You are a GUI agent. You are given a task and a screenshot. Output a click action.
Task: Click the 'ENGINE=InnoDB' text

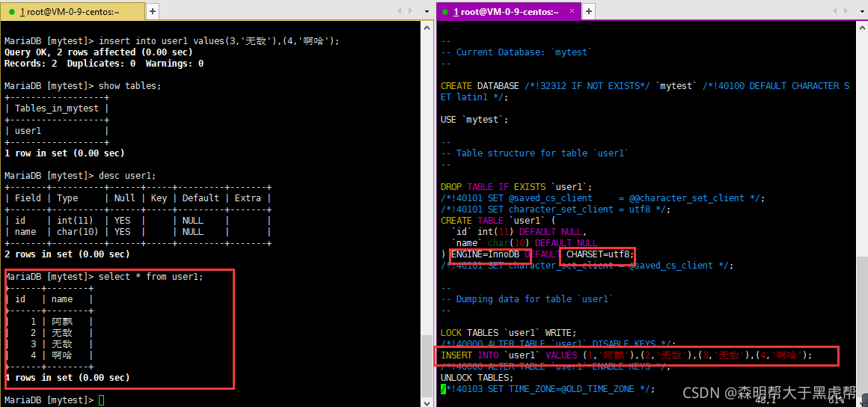coord(485,254)
